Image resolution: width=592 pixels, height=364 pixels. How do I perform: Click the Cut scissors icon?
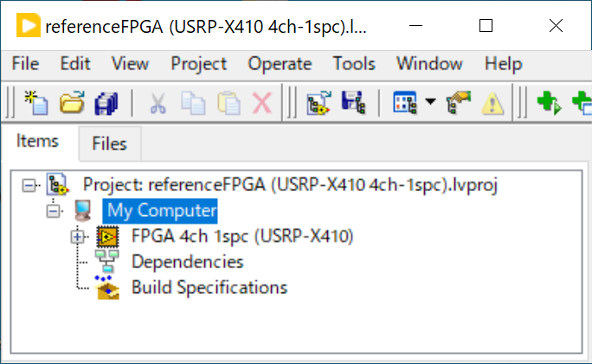pyautogui.click(x=158, y=104)
